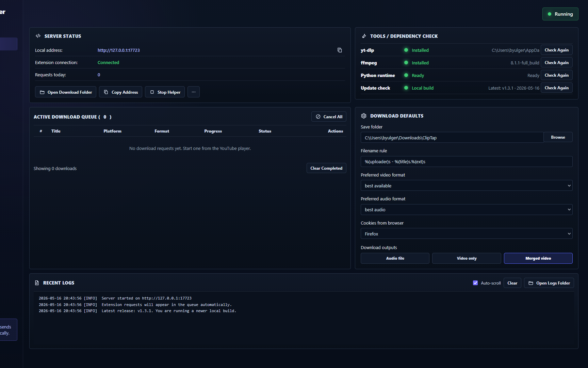This screenshot has width=588, height=368.
Task: Click the ffmpeg green status dot
Action: coord(406,63)
